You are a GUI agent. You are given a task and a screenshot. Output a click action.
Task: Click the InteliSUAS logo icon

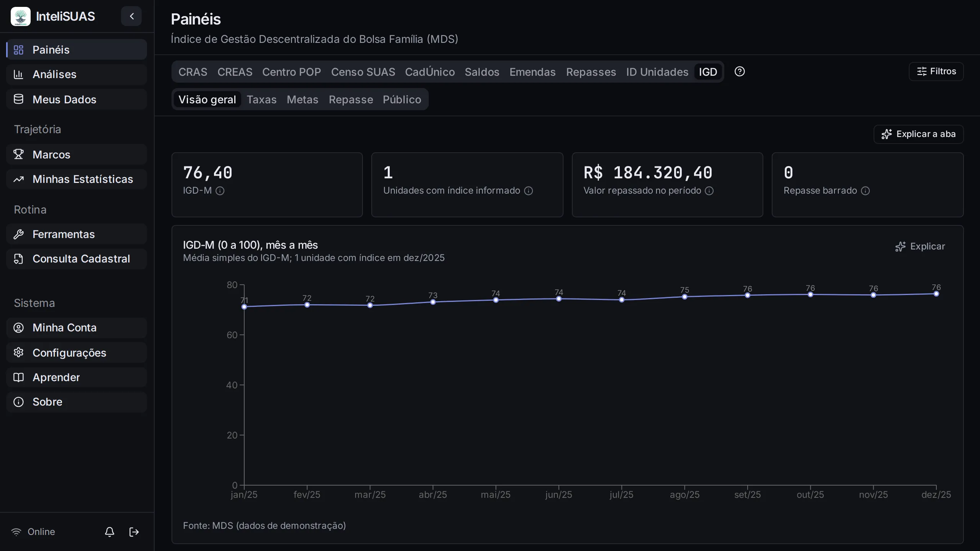[21, 16]
